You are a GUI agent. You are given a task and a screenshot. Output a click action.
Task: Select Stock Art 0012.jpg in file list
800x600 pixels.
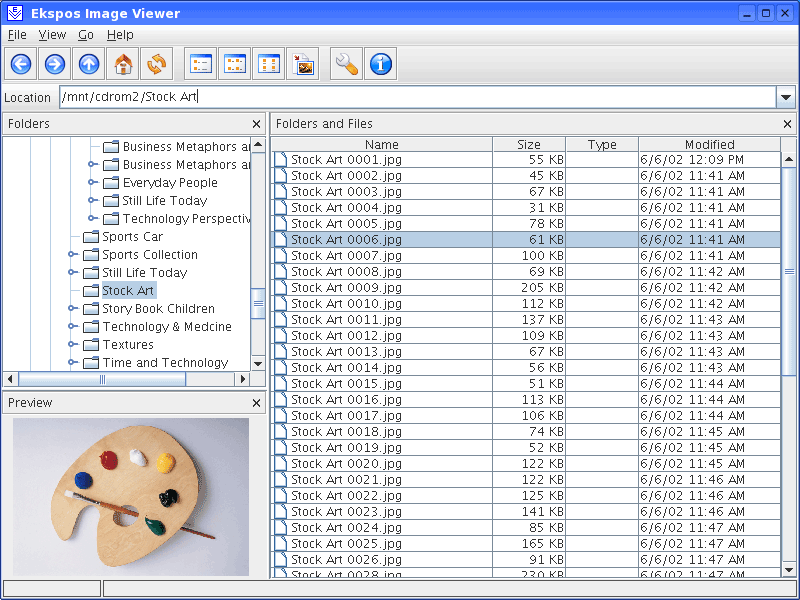(x=346, y=336)
